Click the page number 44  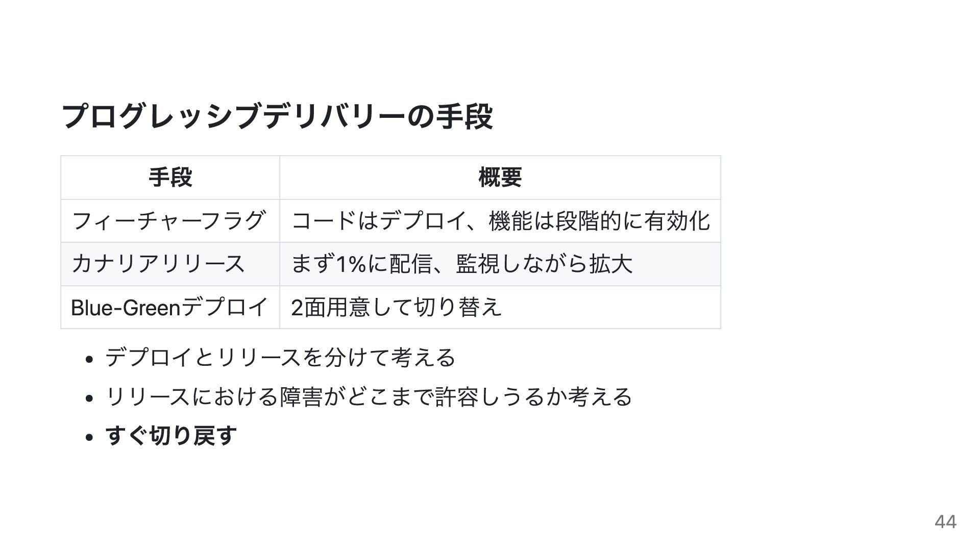click(945, 521)
